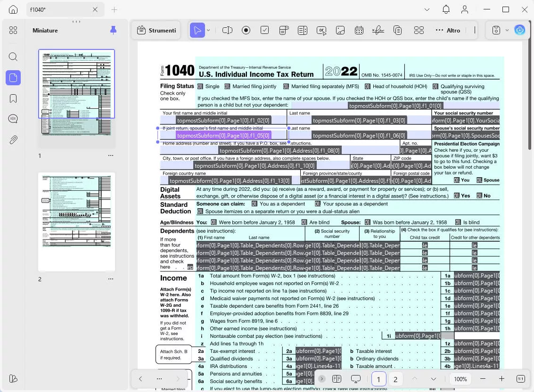The width and height of the screenshot is (534, 392).
Task: Go to next page down arrow
Action: tap(434, 379)
